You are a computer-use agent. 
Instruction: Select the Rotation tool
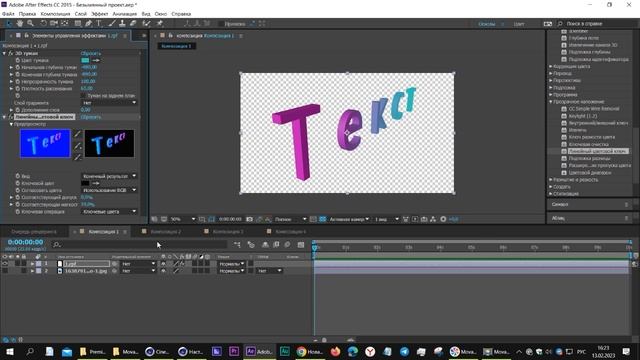(43, 24)
